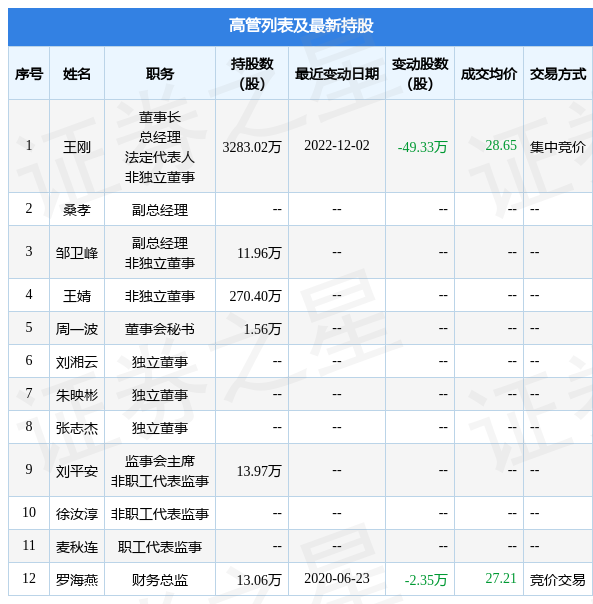Click the trade method 竞价交易
The image size is (593, 604).
point(558,580)
